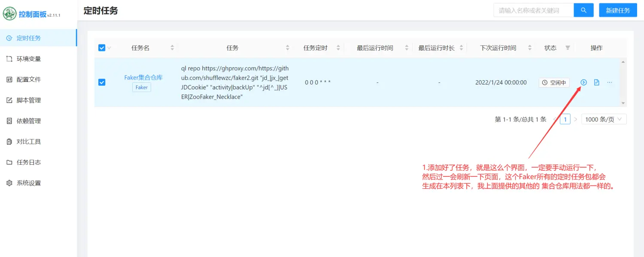Open 环境变量 in the sidebar
Viewport: 644px width, 257px height.
(29, 59)
